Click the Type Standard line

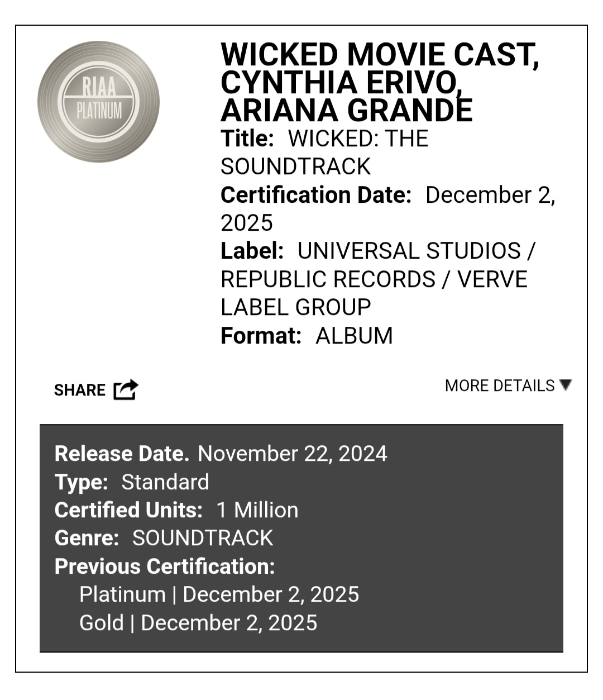point(132,482)
